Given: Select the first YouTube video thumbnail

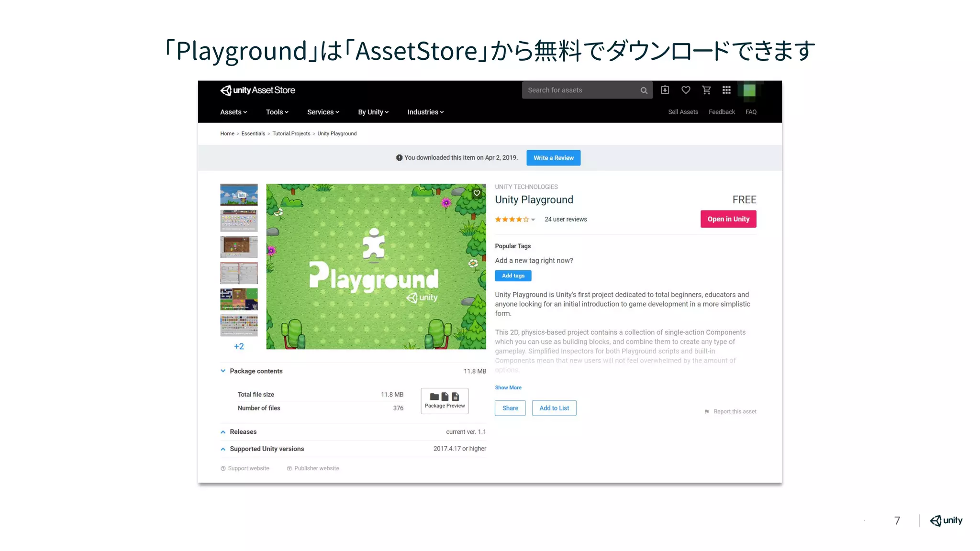Looking at the screenshot, I should coord(239,195).
